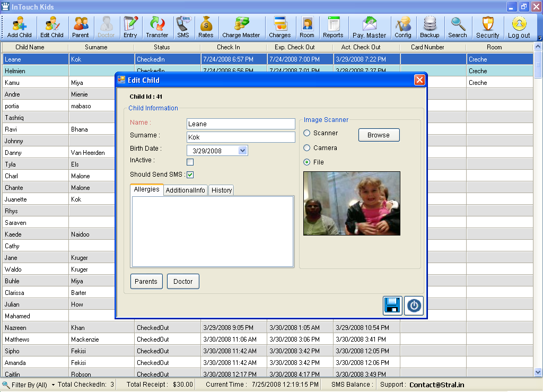Select the Transfer toolbar icon

(x=157, y=27)
